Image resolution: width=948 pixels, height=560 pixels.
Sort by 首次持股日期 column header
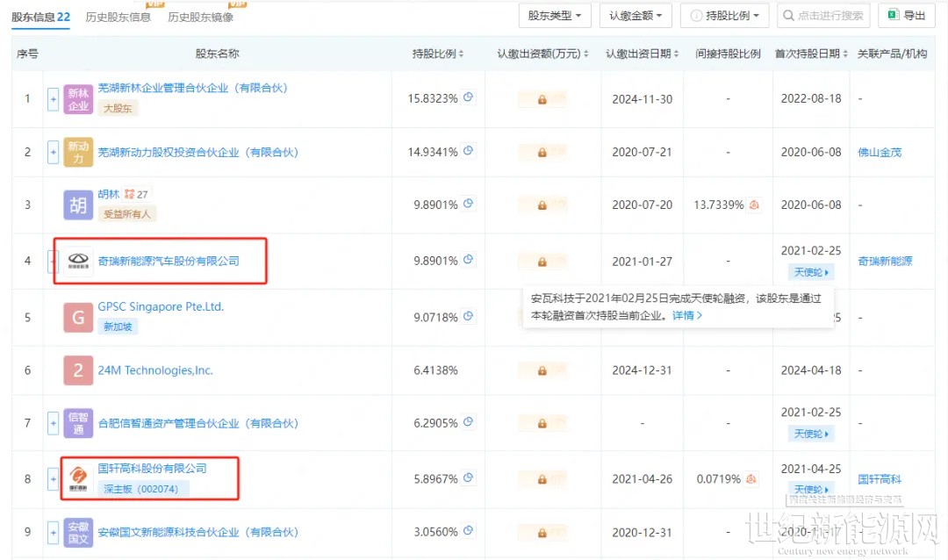811,54
